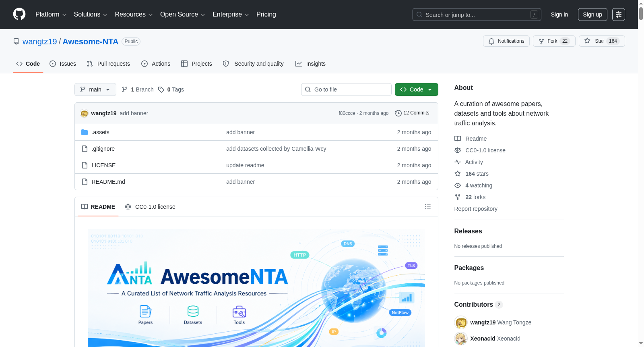Click the Report repository link

point(476,209)
